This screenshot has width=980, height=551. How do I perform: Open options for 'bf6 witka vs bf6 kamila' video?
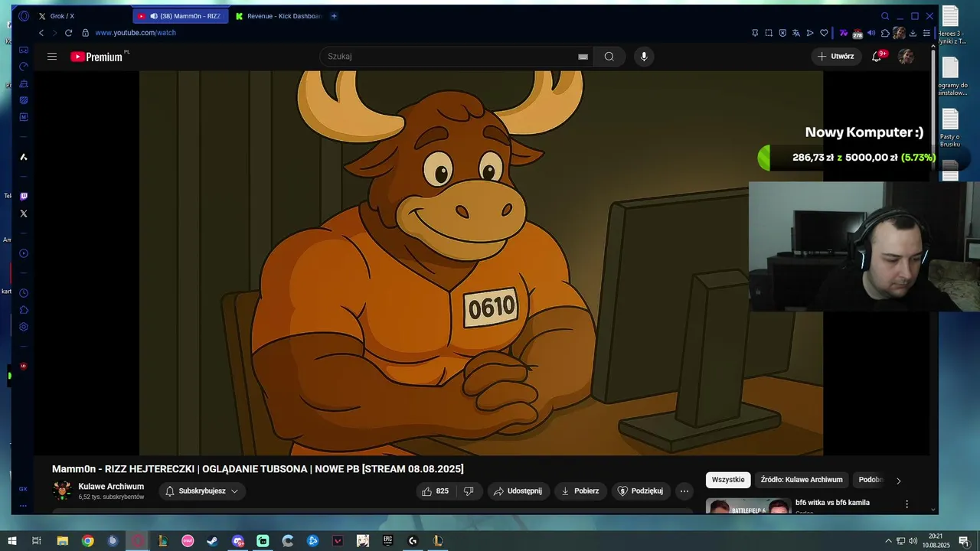pyautogui.click(x=907, y=504)
